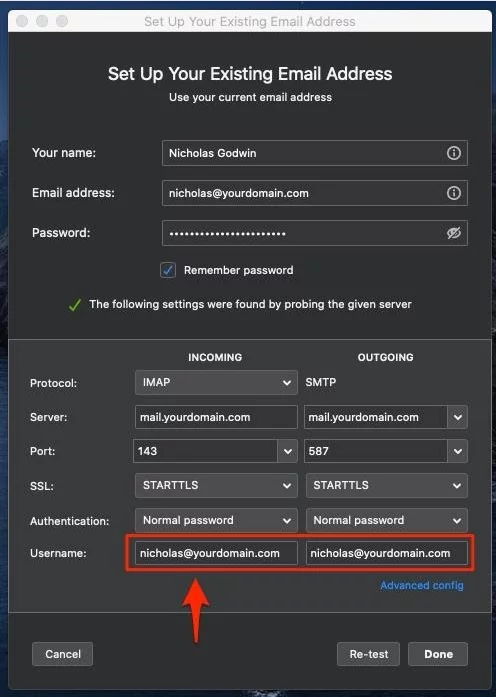This screenshot has height=697, width=496.
Task: Click info icon in Your name field
Action: pyautogui.click(x=453, y=153)
